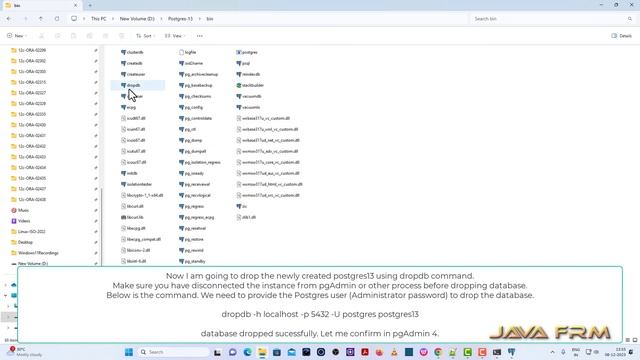The width and height of the screenshot is (640, 360).
Task: Open the weather widget on taskbar
Action: (x=24, y=352)
